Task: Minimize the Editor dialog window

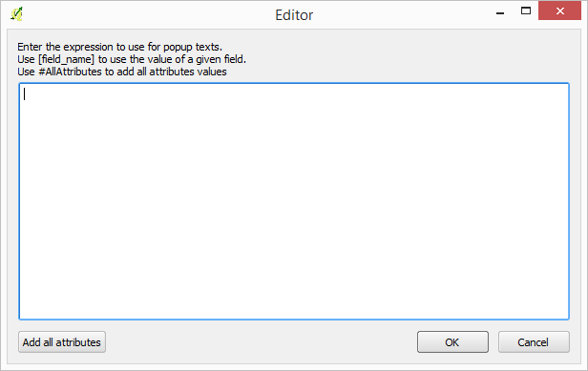Action: coord(500,12)
